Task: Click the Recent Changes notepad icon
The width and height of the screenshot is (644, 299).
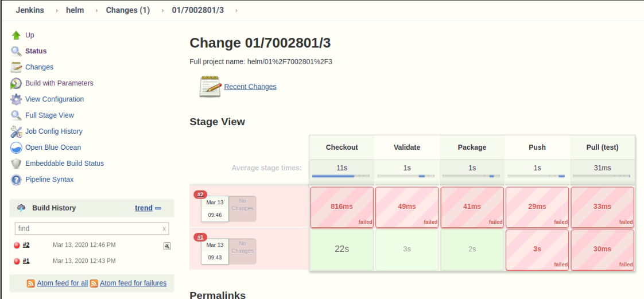Action: point(210,87)
